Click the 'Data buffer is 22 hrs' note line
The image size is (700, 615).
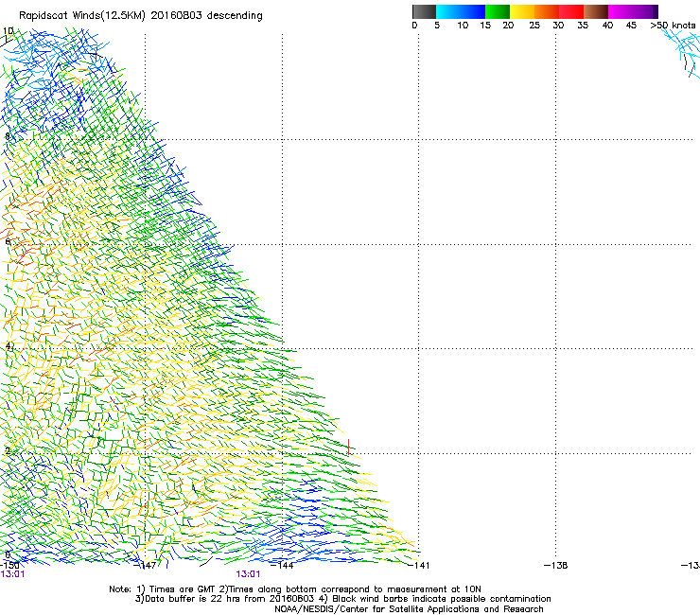(x=342, y=599)
